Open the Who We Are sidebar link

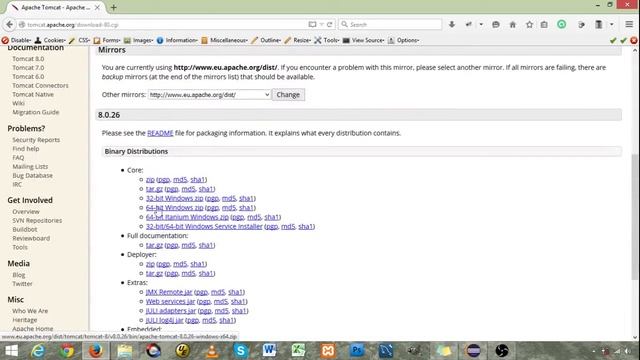(x=30, y=311)
